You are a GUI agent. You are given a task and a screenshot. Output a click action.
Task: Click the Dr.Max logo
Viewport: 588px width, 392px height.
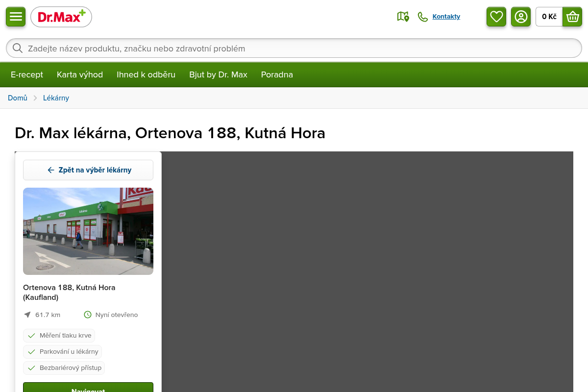(x=61, y=17)
